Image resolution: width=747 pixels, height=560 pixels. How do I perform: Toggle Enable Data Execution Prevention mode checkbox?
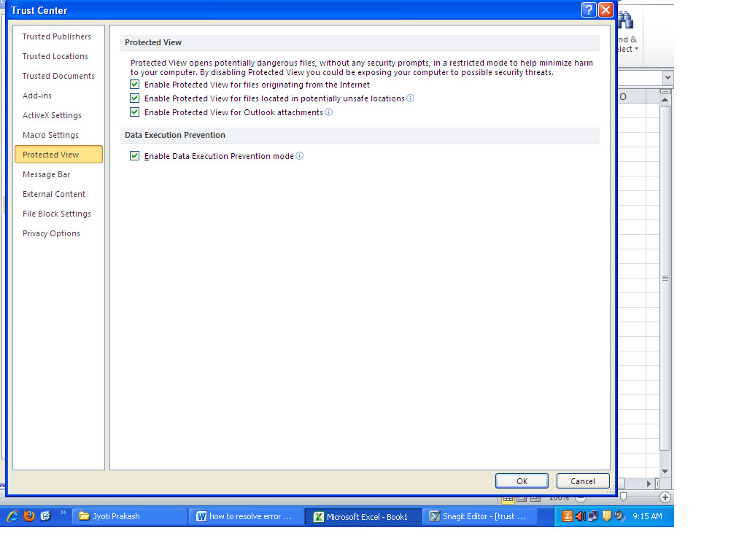[x=135, y=156]
